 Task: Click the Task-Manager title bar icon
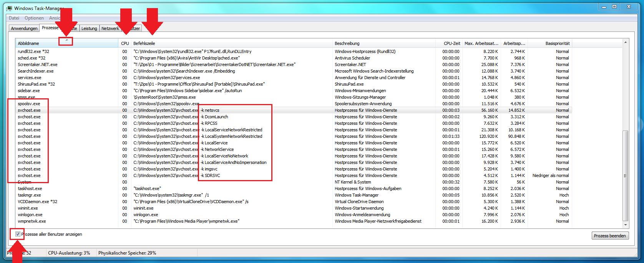coord(9,8)
